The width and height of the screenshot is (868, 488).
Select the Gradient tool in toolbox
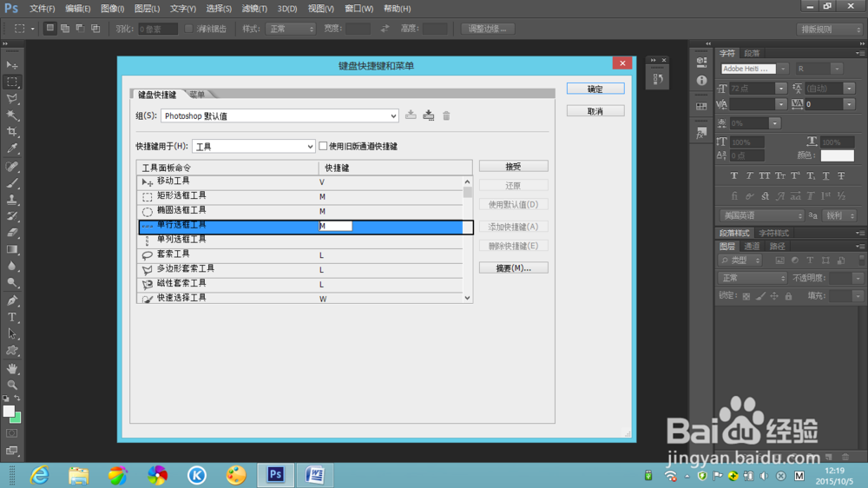coord(11,250)
